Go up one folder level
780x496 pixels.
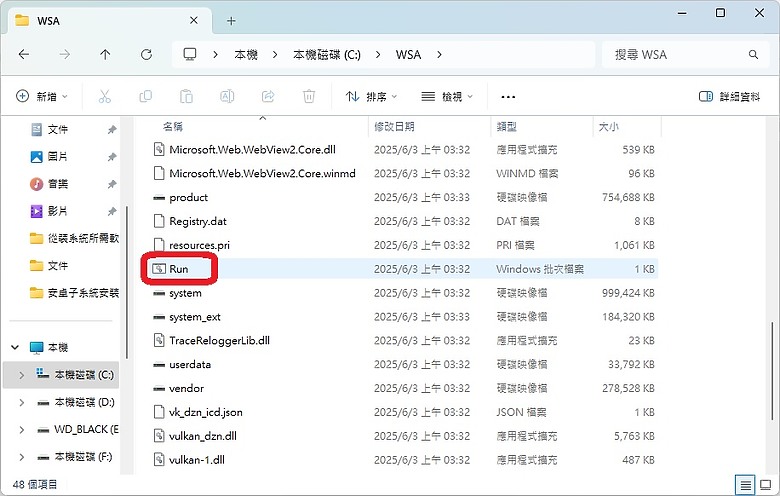tap(105, 54)
